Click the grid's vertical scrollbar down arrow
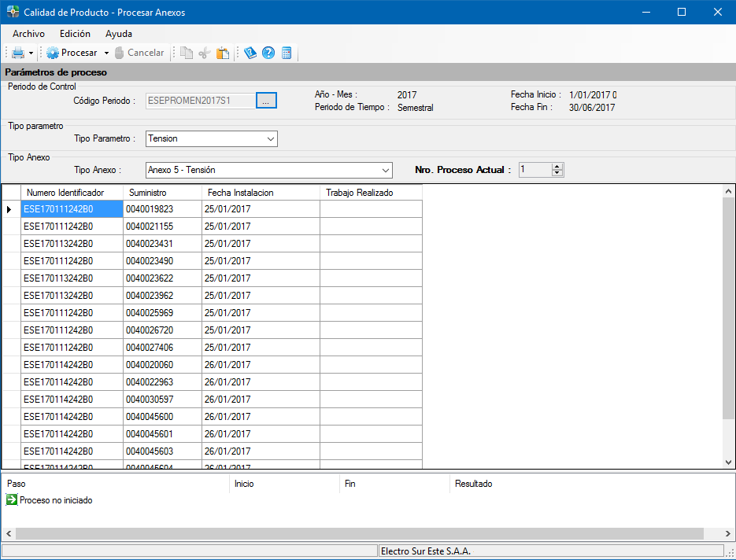This screenshot has height=560, width=736. (x=728, y=462)
